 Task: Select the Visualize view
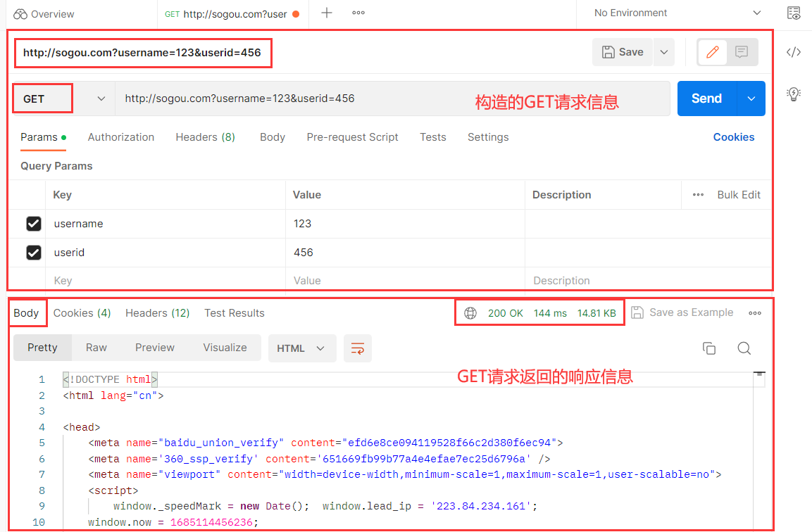pos(225,348)
